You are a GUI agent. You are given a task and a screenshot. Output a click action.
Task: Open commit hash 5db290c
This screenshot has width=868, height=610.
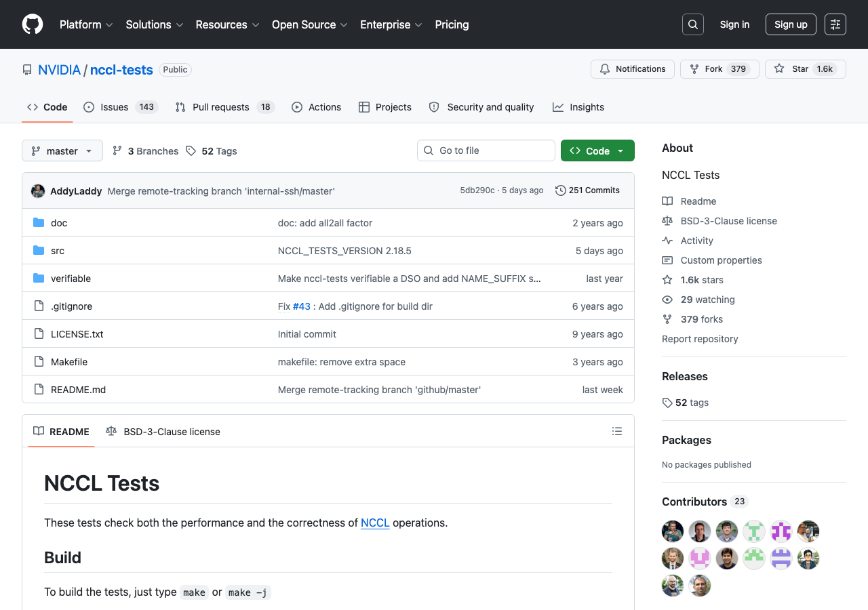coord(477,190)
